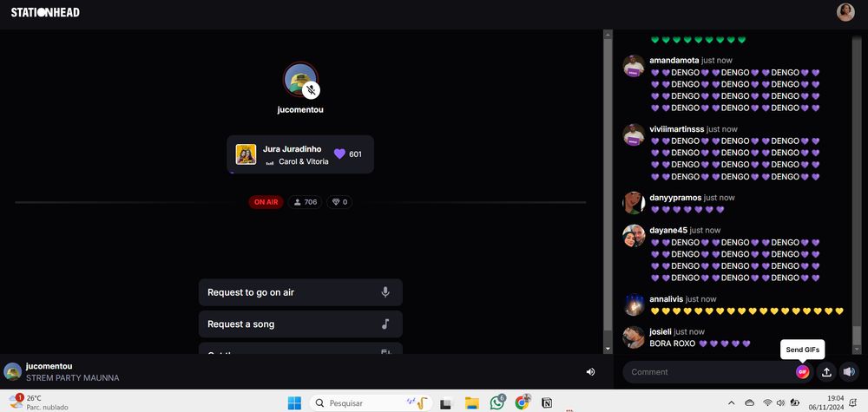Click the taskbar Pesquisar search box
868x412 pixels.
pyautogui.click(x=371, y=402)
